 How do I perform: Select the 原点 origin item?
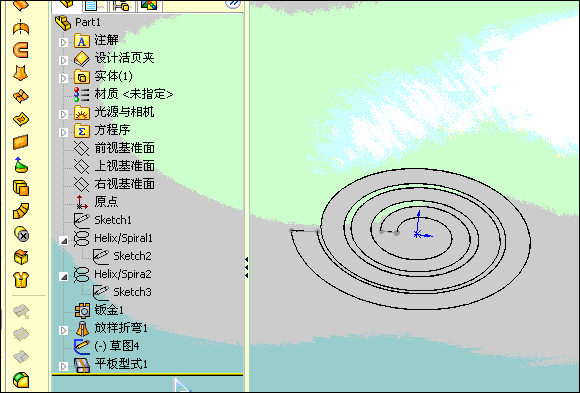[96, 202]
